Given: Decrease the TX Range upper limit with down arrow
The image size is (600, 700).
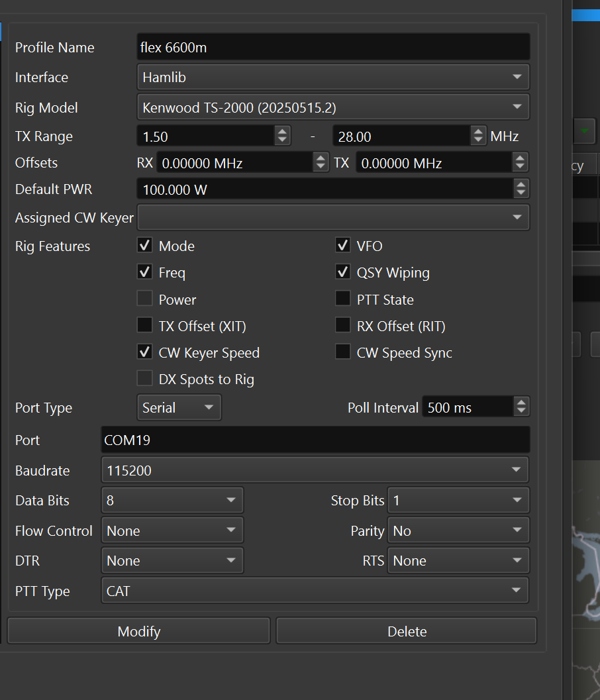Looking at the screenshot, I should [478, 140].
